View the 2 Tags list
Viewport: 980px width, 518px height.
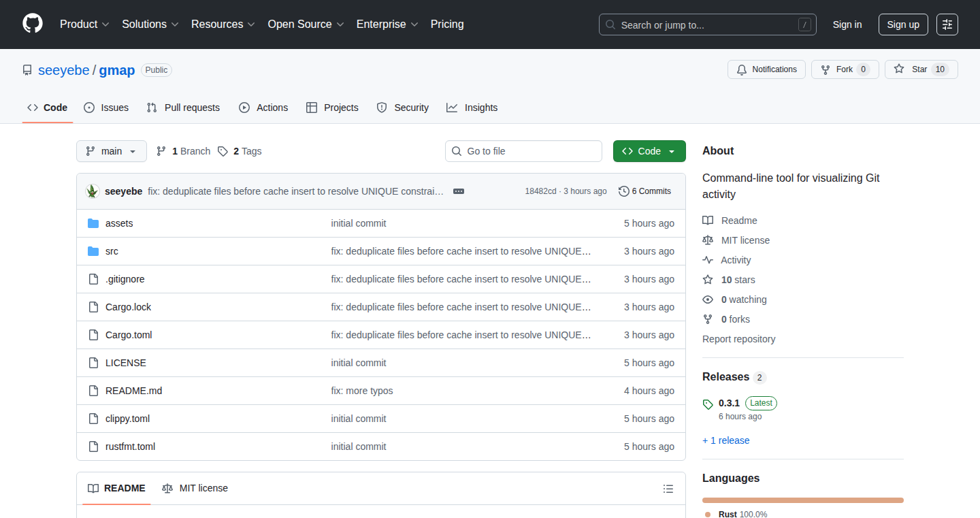pos(240,151)
